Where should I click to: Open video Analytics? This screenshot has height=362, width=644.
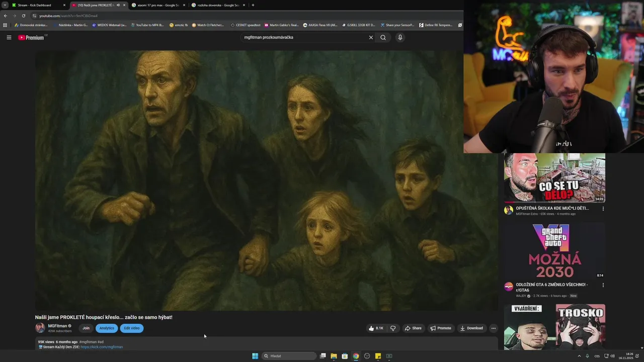[x=107, y=328]
